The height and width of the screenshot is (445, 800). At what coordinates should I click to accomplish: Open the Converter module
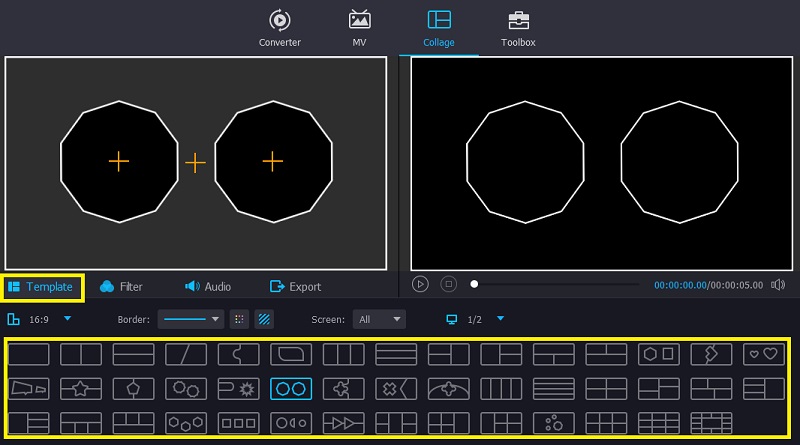(279, 28)
